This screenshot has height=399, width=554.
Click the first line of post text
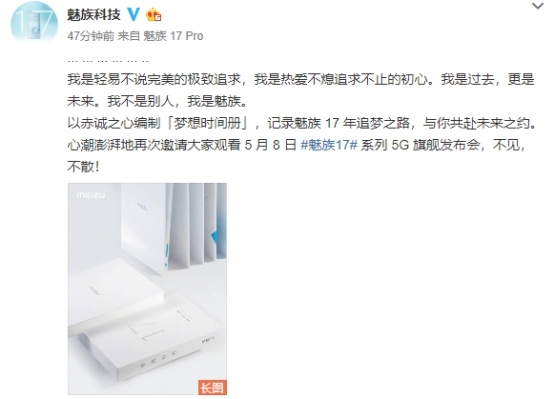pyautogui.click(x=301, y=80)
